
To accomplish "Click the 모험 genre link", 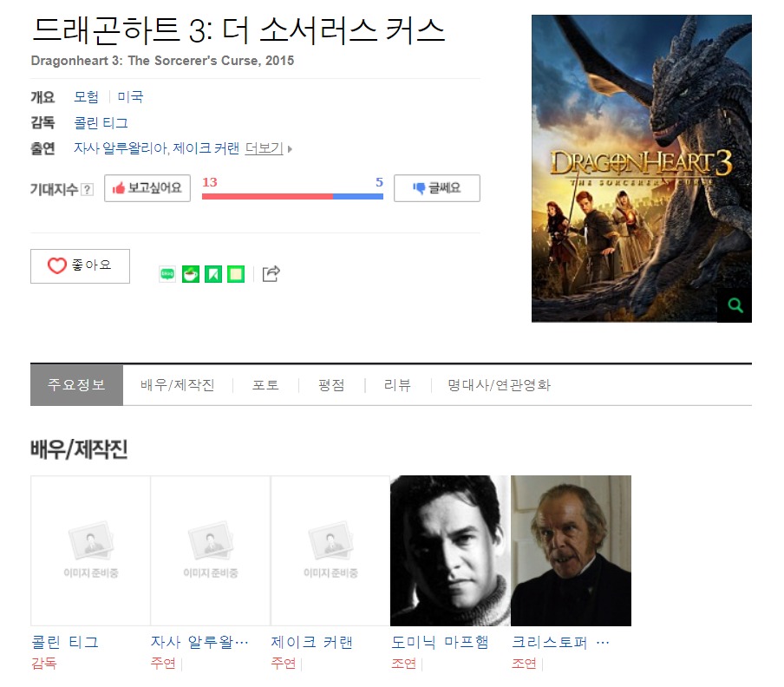I will coord(86,96).
